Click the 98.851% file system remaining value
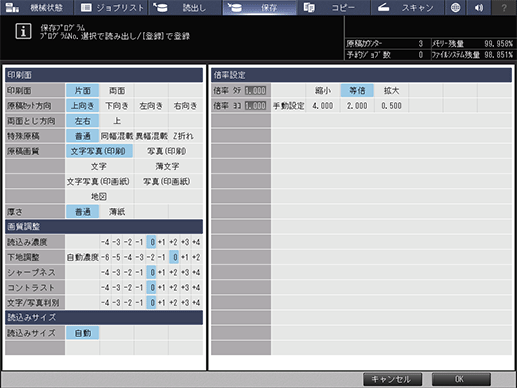The image size is (517, 388). (x=498, y=55)
